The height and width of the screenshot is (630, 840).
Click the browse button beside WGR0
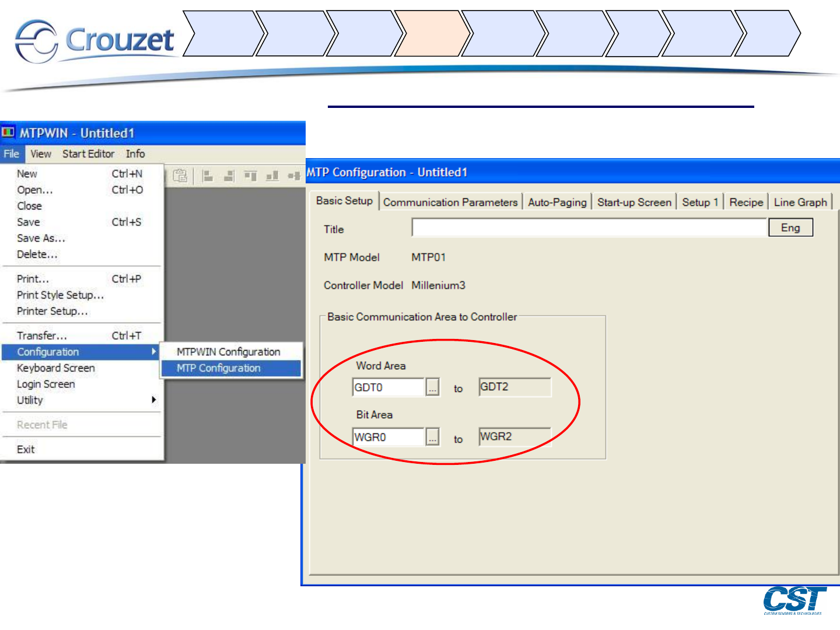pyautogui.click(x=432, y=437)
